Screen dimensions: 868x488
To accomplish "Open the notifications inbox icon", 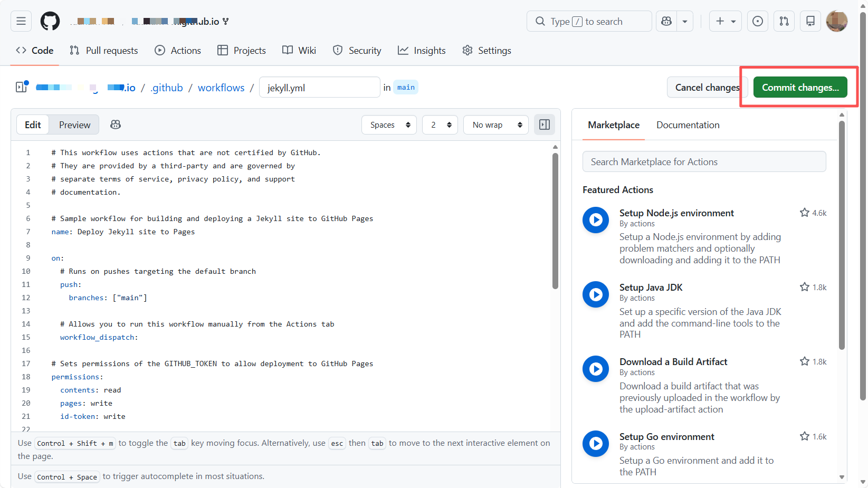I will click(x=810, y=21).
